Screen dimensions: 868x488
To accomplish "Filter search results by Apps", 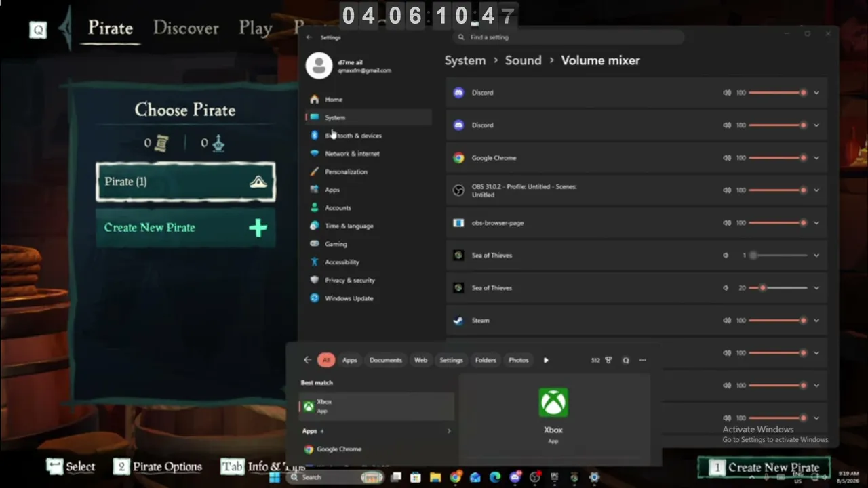I will [x=350, y=360].
